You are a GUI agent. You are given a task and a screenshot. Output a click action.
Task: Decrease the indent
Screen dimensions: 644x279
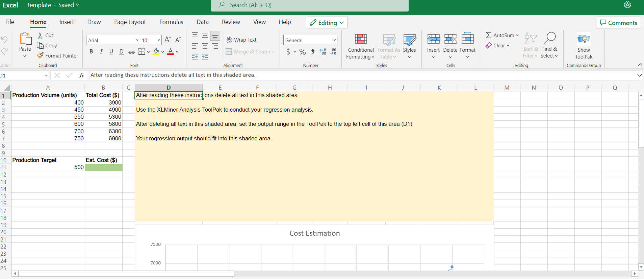[195, 56]
